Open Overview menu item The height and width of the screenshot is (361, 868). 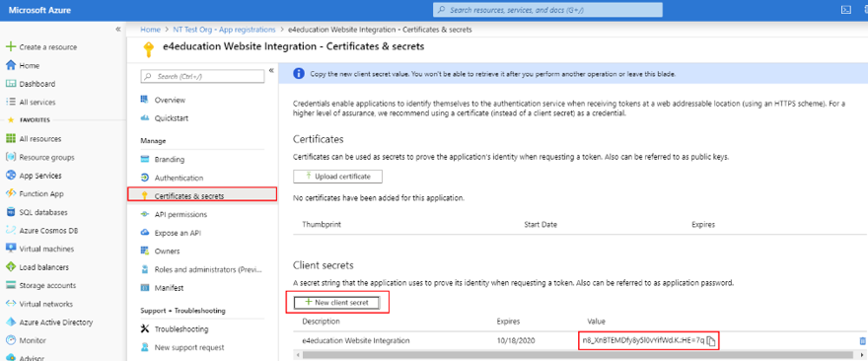coord(170,101)
